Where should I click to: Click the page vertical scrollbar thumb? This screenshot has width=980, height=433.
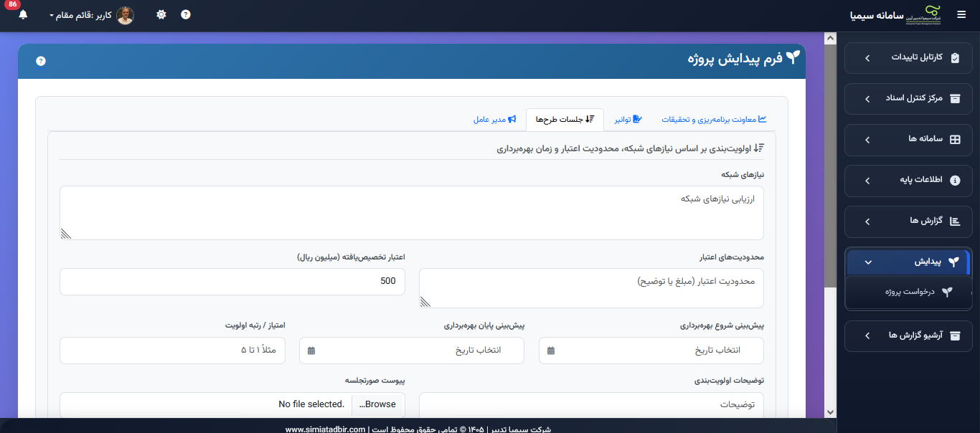click(x=830, y=165)
